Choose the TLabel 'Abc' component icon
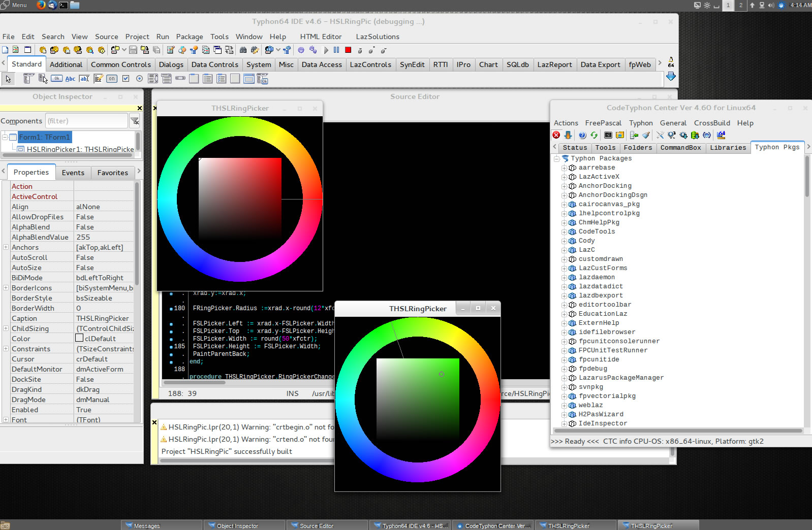The height and width of the screenshot is (530, 812). coord(70,79)
